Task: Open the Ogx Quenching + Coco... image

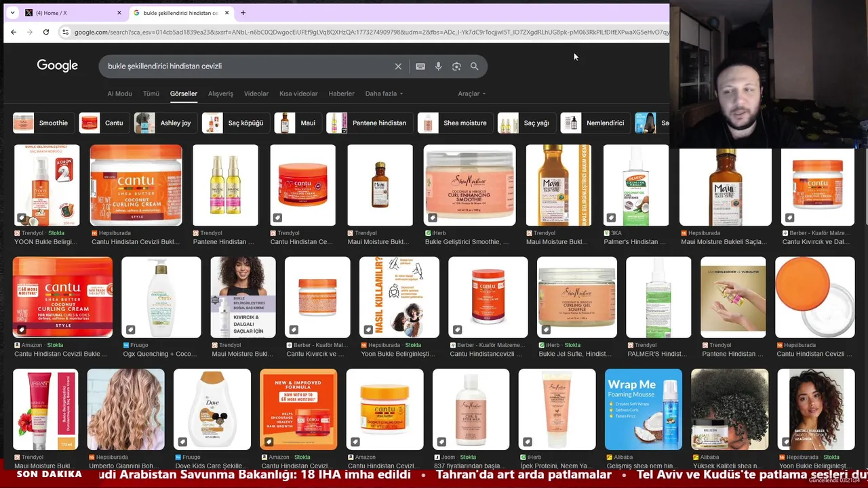Action: click(161, 297)
